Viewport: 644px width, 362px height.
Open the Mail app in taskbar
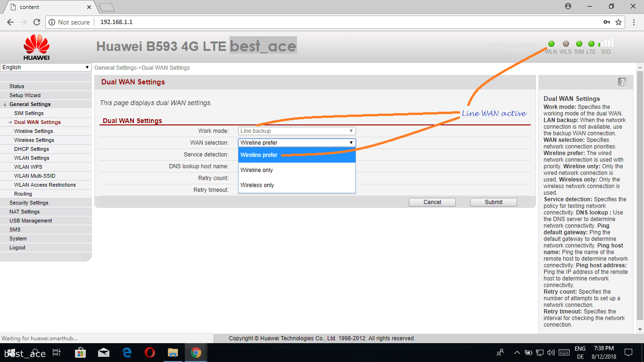[104, 353]
